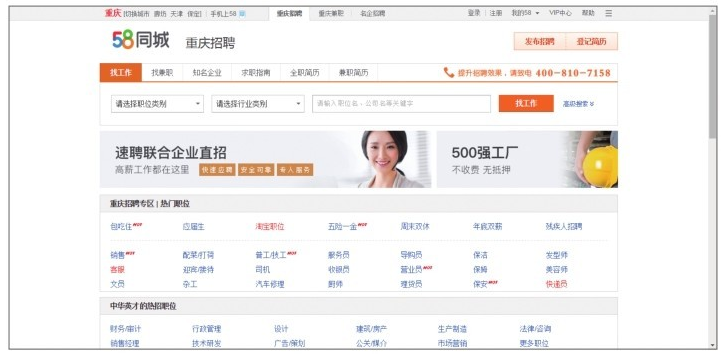Click the 导购员 job link
The image size is (724, 361).
(x=411, y=255)
